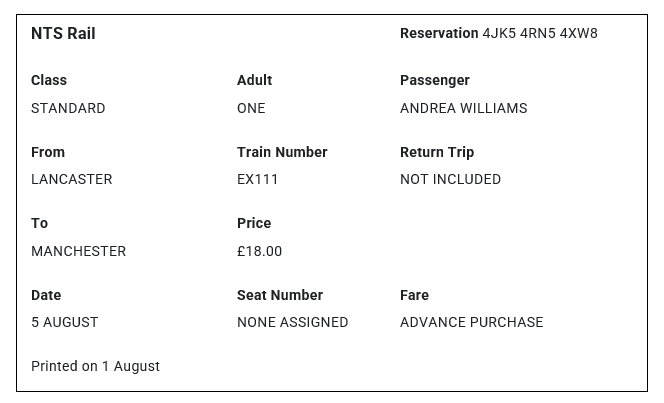Viewport: 664px width, 403px height.
Task: Select the ONE adult value
Action: coord(251,108)
